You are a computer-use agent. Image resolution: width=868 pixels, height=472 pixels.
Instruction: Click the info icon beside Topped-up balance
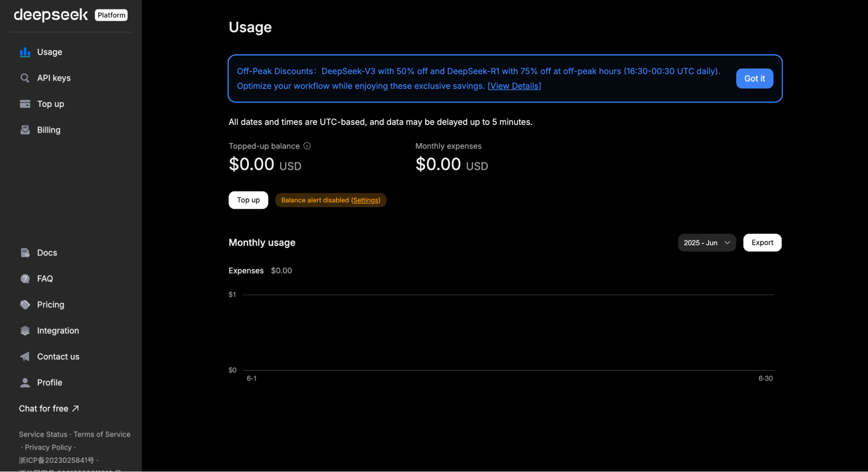(307, 146)
